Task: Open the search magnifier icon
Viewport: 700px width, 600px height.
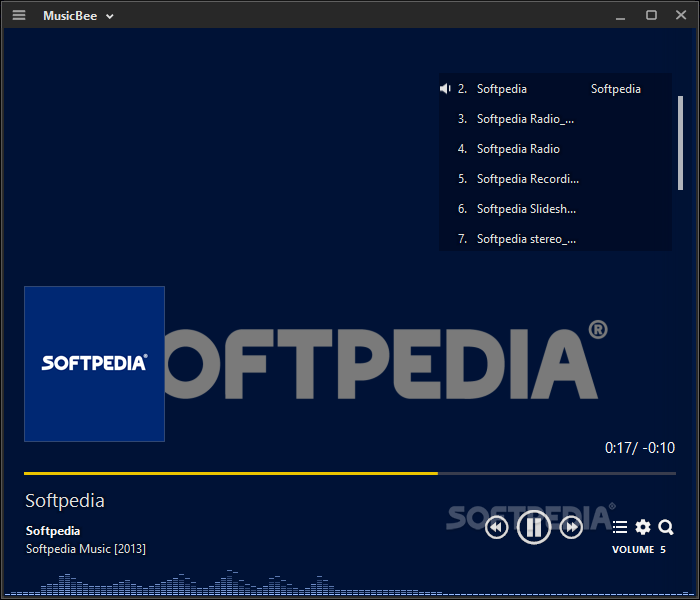Action: 666,527
